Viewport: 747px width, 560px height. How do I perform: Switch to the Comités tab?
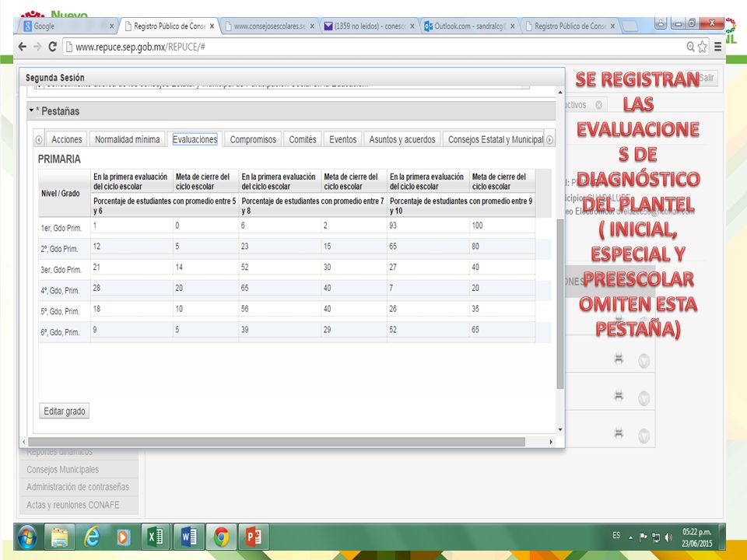(303, 139)
